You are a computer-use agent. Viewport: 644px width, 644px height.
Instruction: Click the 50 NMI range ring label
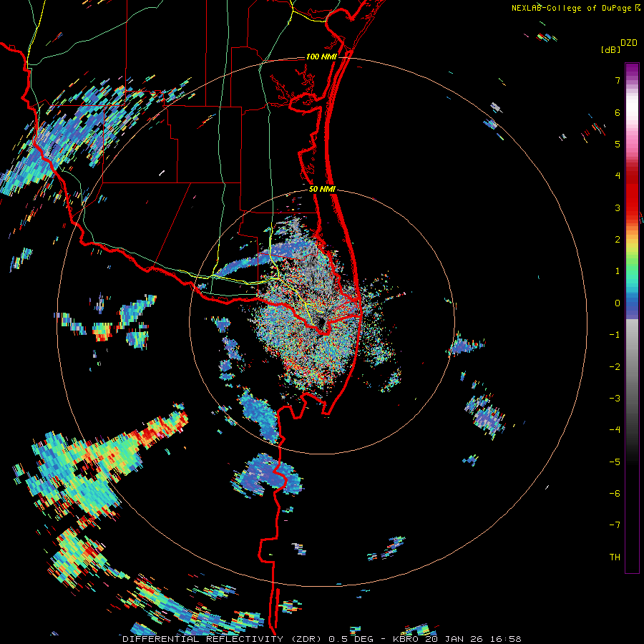point(323,190)
